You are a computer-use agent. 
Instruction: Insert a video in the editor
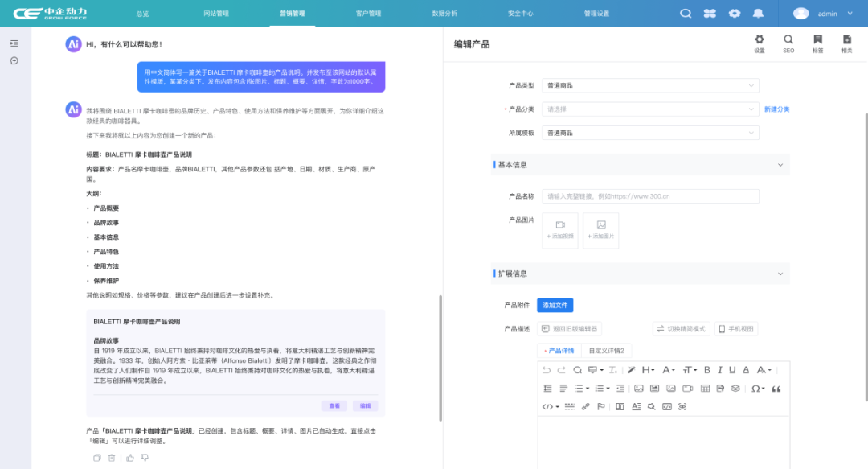(x=687, y=389)
